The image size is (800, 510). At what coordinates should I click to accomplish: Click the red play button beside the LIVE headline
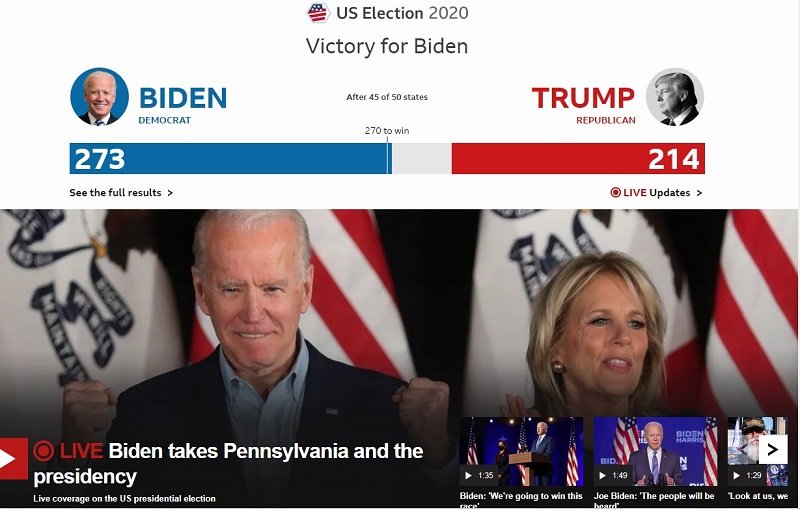[x=13, y=458]
